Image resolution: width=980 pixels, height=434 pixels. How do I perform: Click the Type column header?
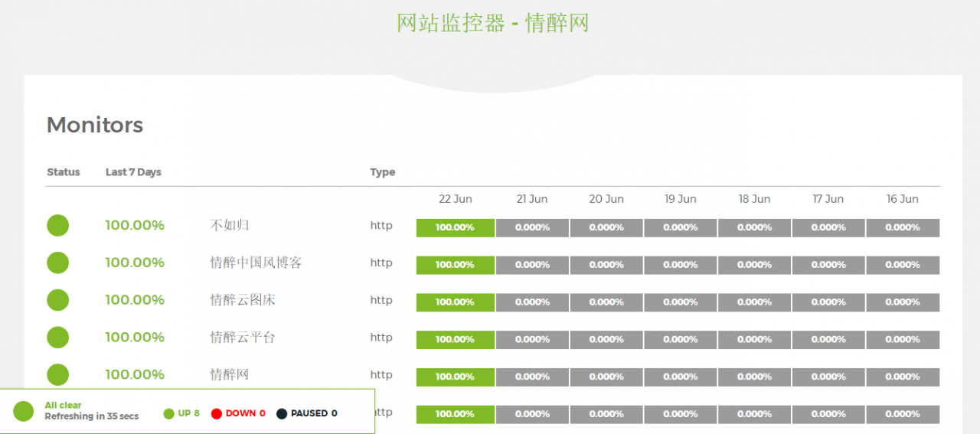pyautogui.click(x=383, y=172)
